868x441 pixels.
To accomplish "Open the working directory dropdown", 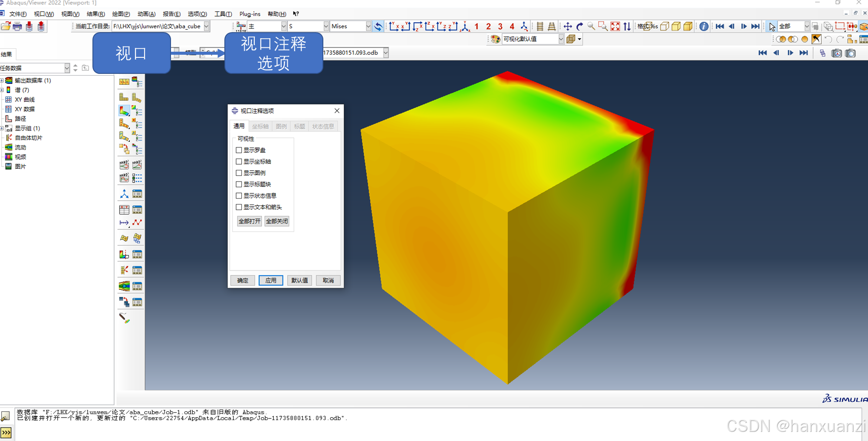I will (207, 26).
